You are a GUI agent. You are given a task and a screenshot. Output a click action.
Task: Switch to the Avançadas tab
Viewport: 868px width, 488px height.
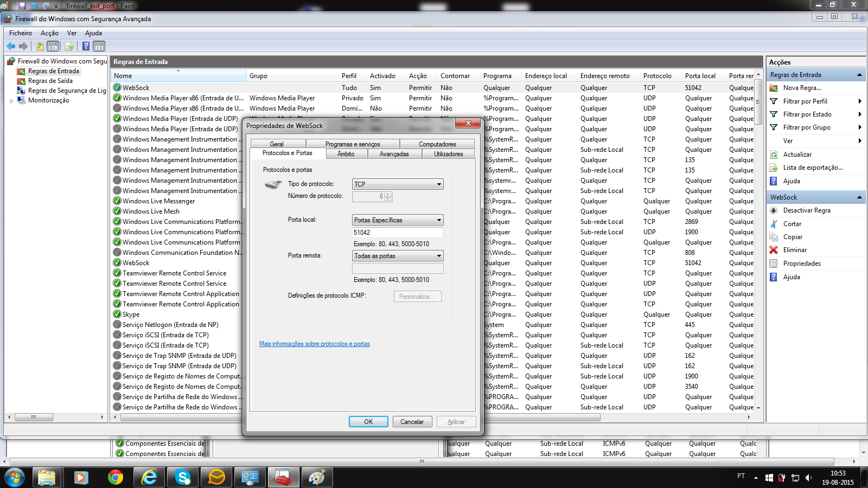click(x=394, y=154)
